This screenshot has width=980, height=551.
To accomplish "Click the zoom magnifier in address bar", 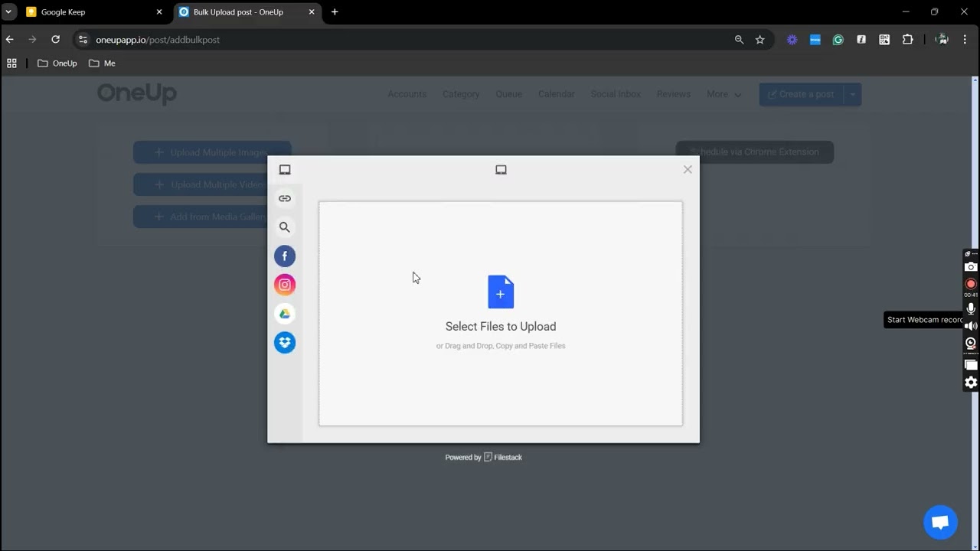I will click(739, 40).
